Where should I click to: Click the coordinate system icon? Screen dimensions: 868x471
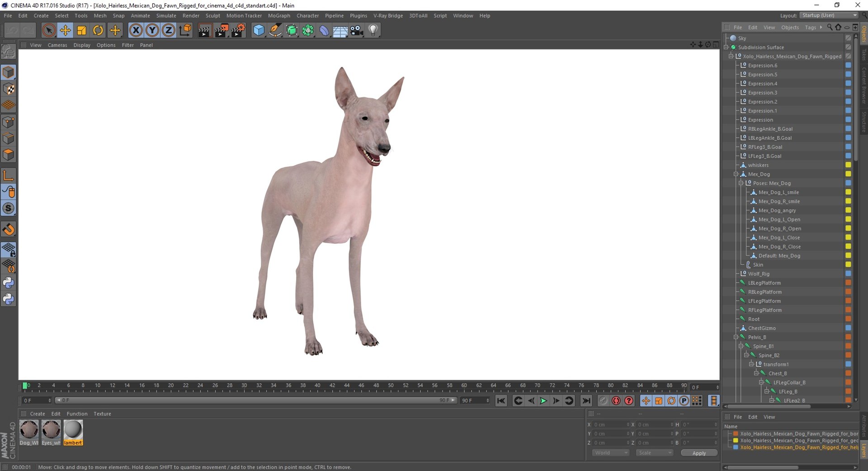[185, 30]
